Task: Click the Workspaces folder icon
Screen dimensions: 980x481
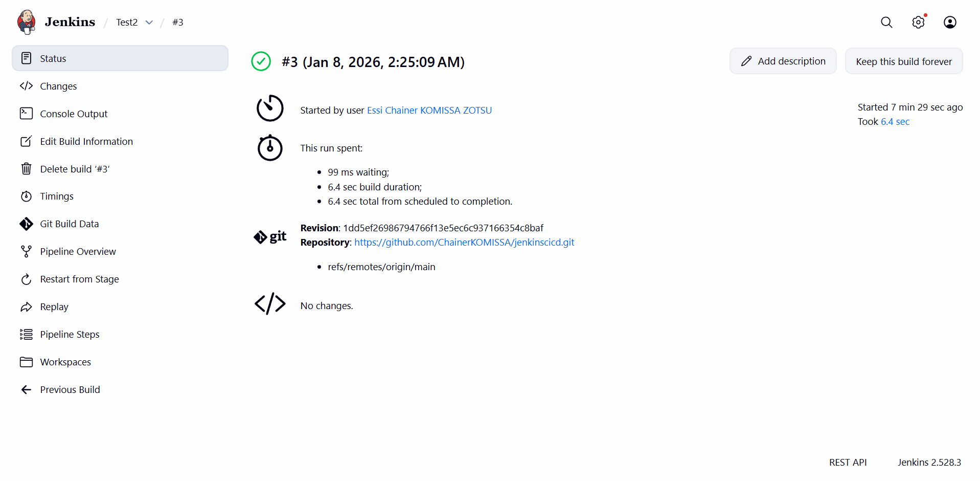Action: pos(26,362)
